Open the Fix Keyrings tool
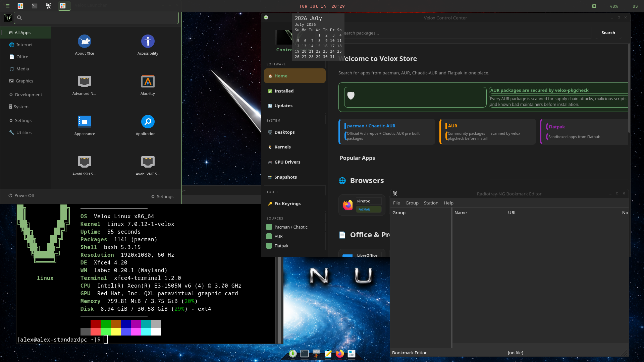The width and height of the screenshot is (644, 362). pos(294,203)
